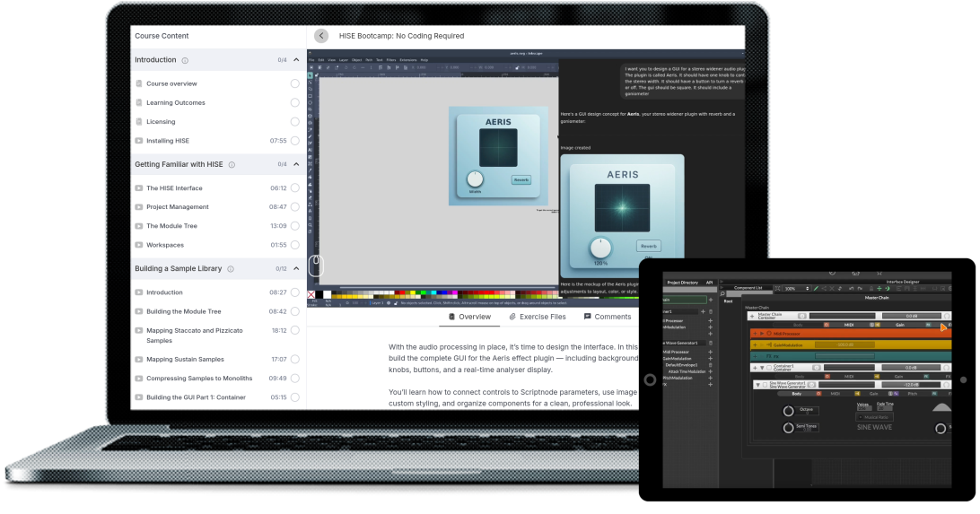Screen dimensions: 980x514
Task: Open the Comments tab
Action: [x=608, y=317]
